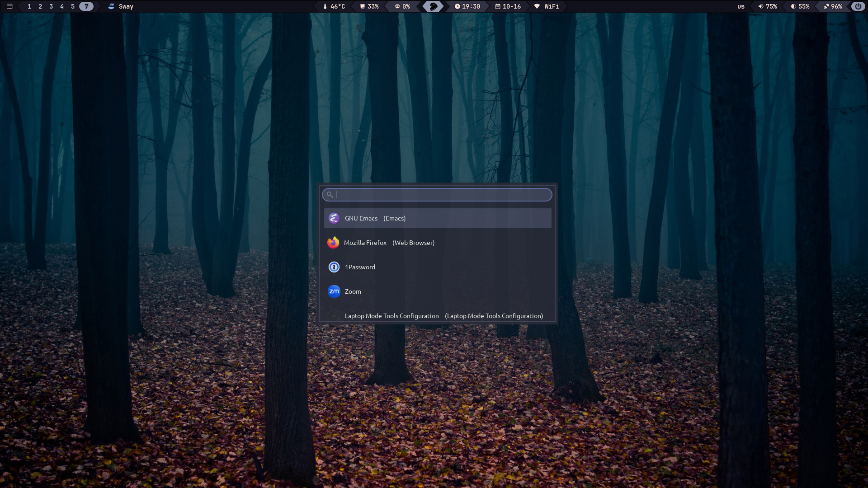This screenshot has width=868, height=488.
Task: Open the 46°C temperature module
Action: pyautogui.click(x=338, y=6)
